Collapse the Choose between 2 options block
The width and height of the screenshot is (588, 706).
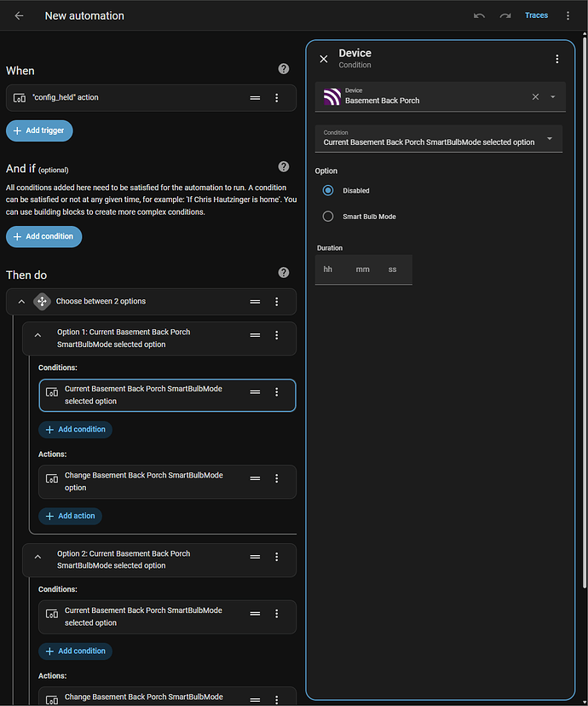pyautogui.click(x=21, y=302)
